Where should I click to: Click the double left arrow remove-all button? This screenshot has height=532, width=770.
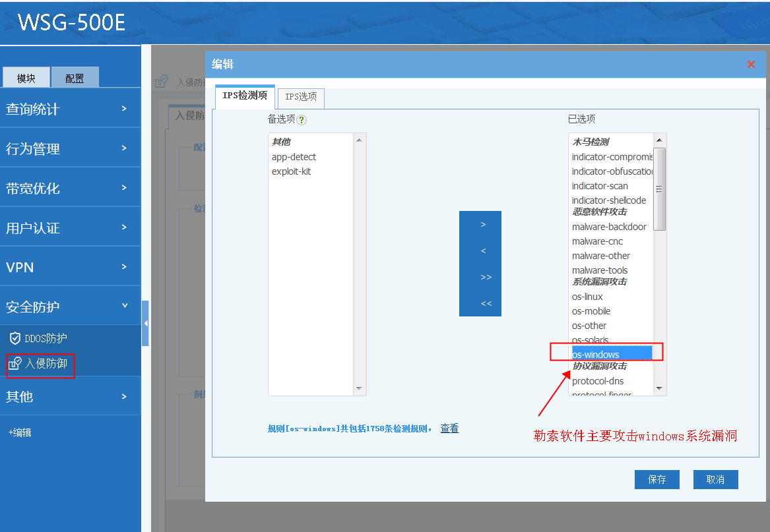pos(486,304)
